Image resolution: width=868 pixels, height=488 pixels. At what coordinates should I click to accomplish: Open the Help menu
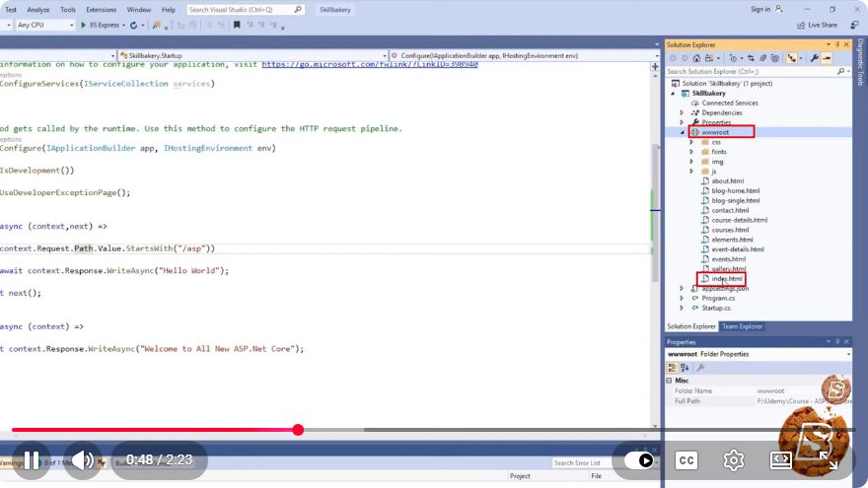click(x=169, y=10)
